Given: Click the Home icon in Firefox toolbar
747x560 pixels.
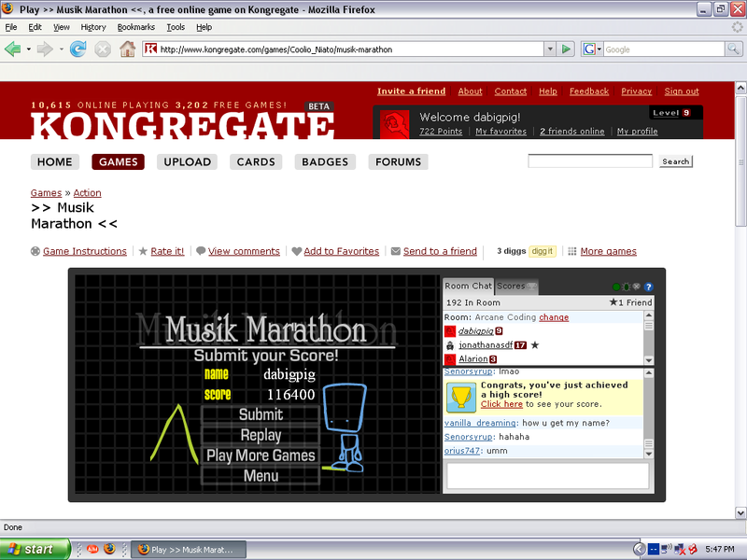Looking at the screenshot, I should click(x=127, y=49).
